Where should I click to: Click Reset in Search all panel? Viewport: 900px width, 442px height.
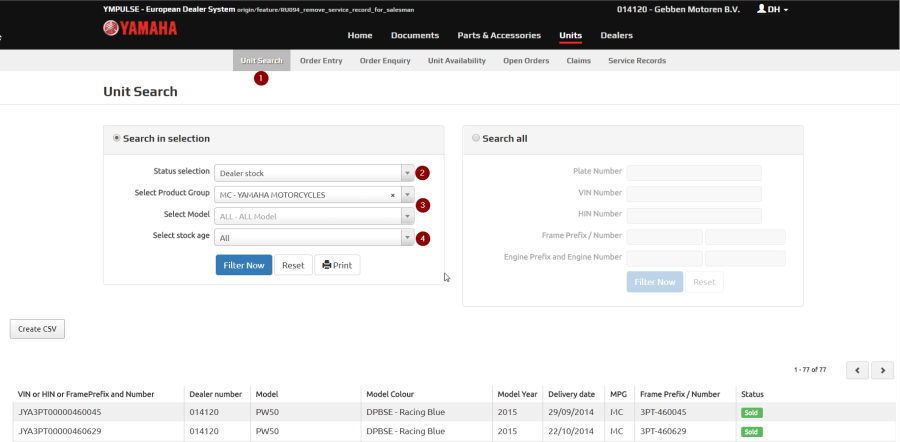704,282
